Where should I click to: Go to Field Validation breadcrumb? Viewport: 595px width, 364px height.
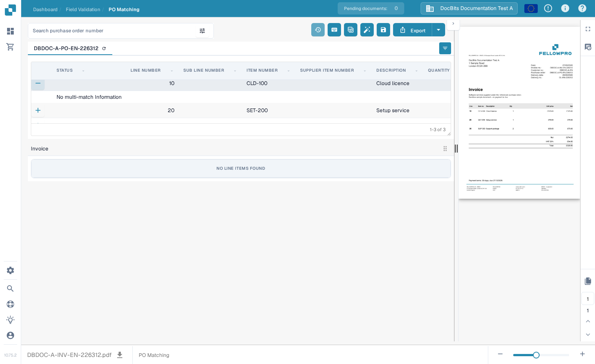click(x=83, y=9)
